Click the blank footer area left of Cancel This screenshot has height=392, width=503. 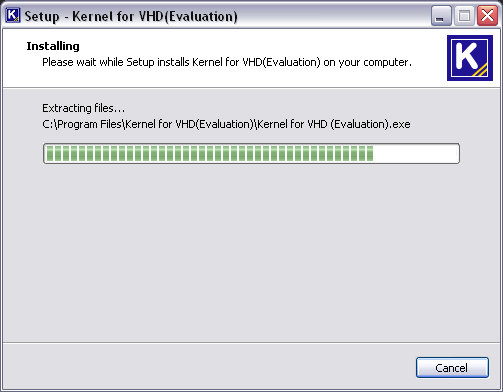pos(207,367)
